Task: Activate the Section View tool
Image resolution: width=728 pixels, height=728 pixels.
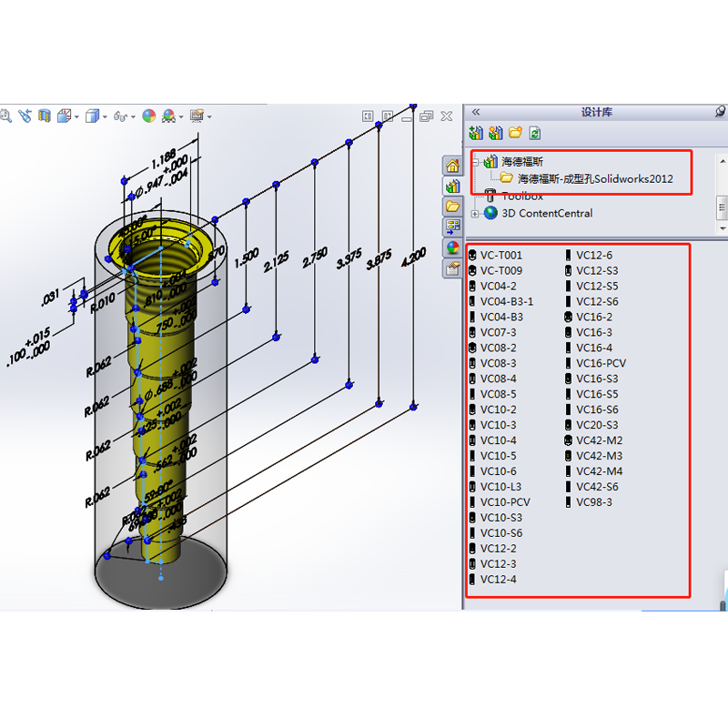Action: coord(44,116)
